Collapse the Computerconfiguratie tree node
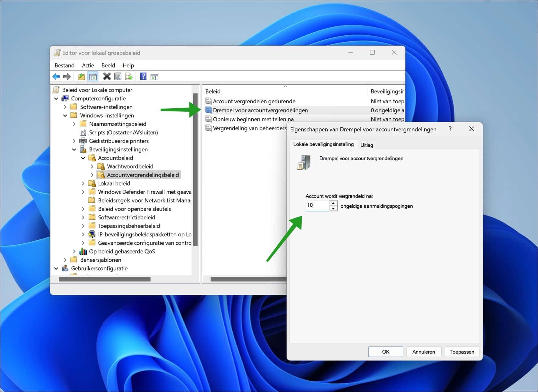The image size is (538, 392). (56, 98)
